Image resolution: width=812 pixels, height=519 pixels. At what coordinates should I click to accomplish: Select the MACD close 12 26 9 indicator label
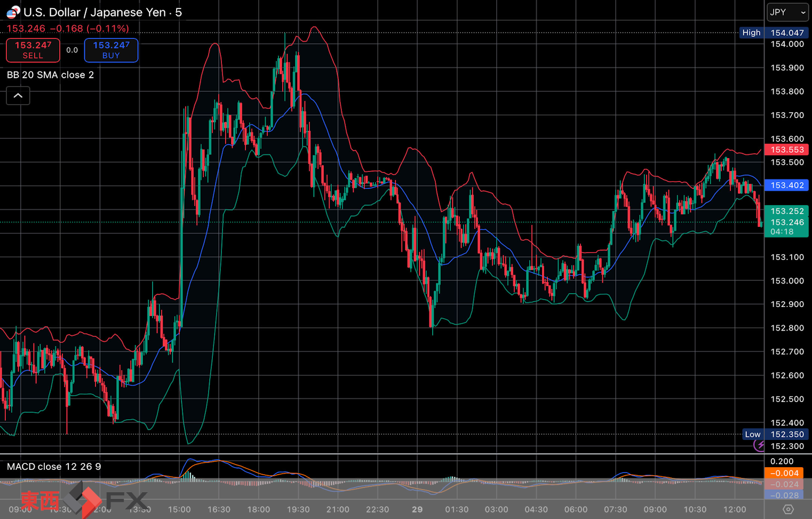pyautogui.click(x=54, y=467)
